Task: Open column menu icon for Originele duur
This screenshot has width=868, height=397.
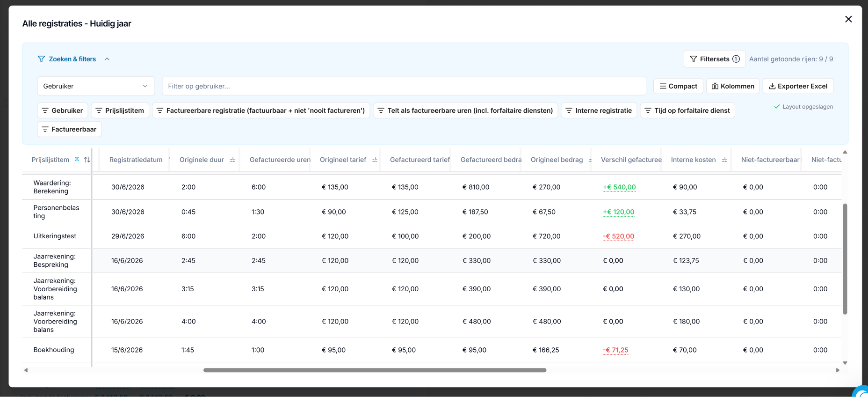Action: coord(232,160)
